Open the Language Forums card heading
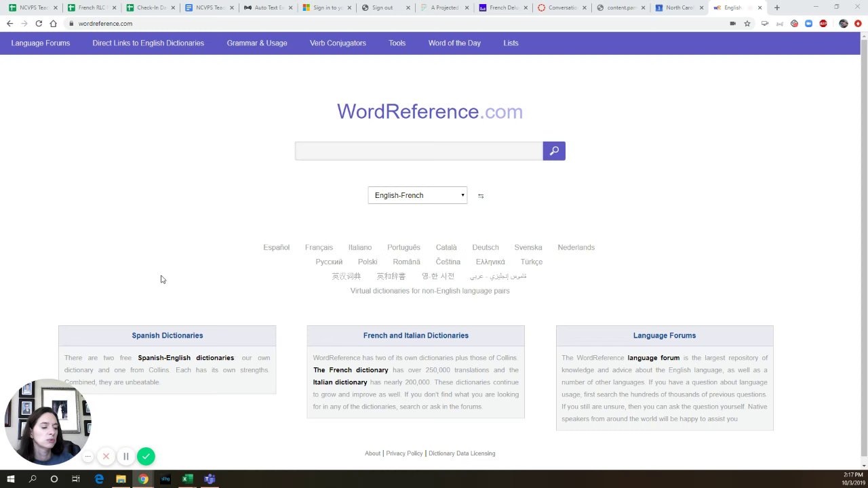Viewport: 868px width, 488px height. (665, 335)
